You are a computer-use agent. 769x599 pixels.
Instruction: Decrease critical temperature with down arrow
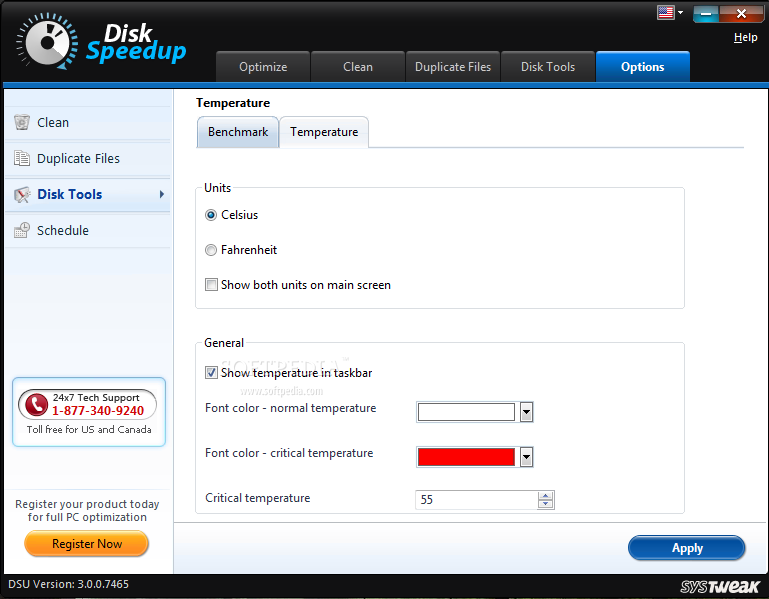coord(545,504)
